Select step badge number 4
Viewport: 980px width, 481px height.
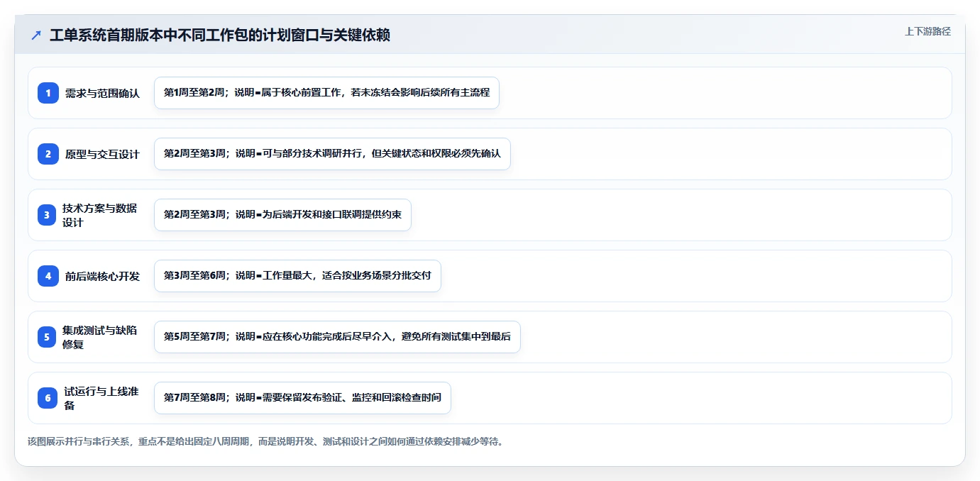[48, 276]
